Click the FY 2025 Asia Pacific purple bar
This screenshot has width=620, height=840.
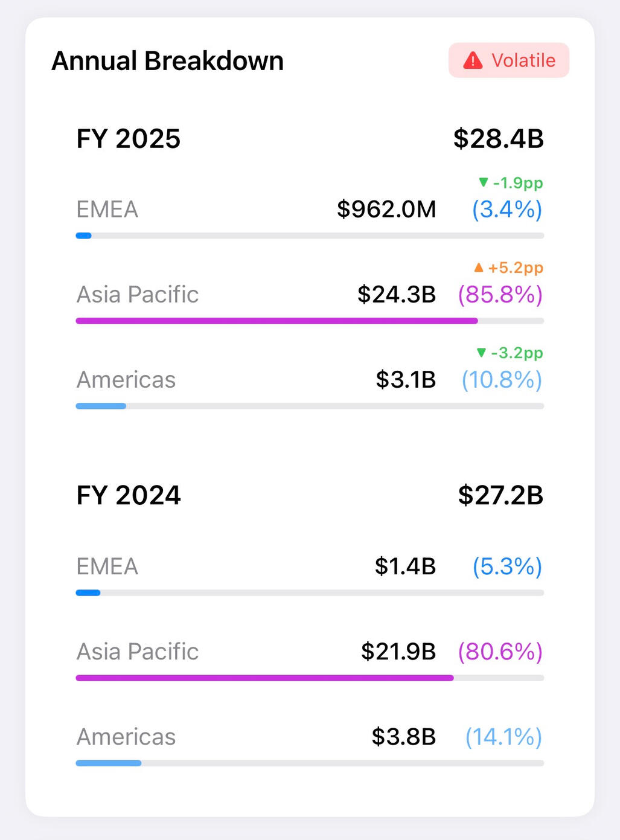[x=276, y=321]
